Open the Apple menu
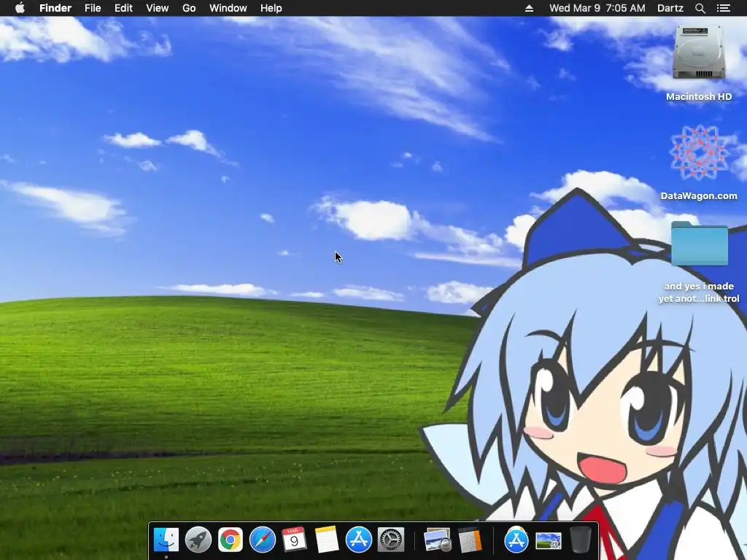The height and width of the screenshot is (560, 747). pyautogui.click(x=20, y=8)
